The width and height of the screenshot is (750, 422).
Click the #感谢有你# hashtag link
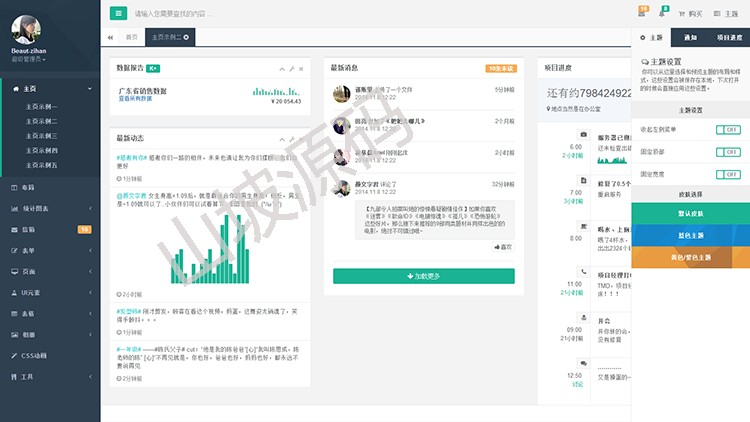point(132,157)
